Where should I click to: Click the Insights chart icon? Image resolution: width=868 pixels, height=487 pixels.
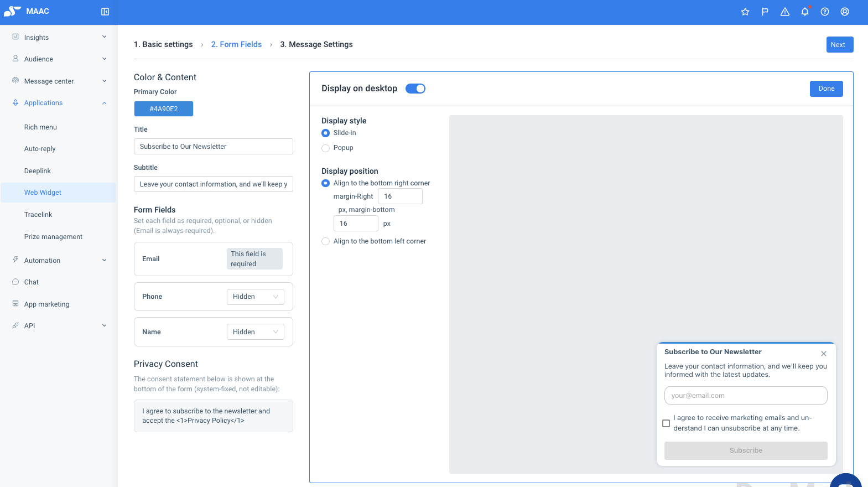15,37
